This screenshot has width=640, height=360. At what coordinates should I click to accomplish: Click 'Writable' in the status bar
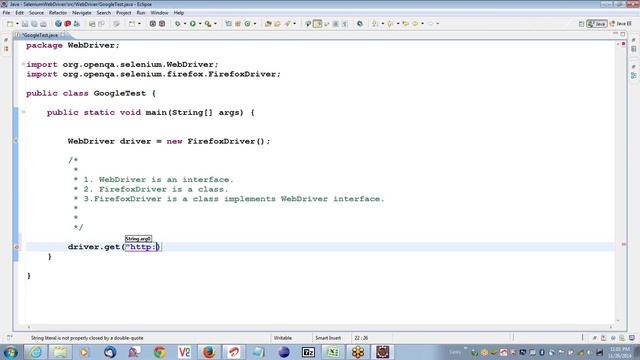pyautogui.click(x=282, y=338)
